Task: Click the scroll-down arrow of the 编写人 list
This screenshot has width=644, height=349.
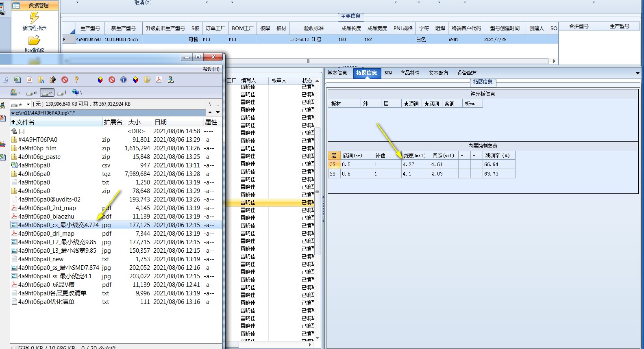Action: click(x=318, y=338)
